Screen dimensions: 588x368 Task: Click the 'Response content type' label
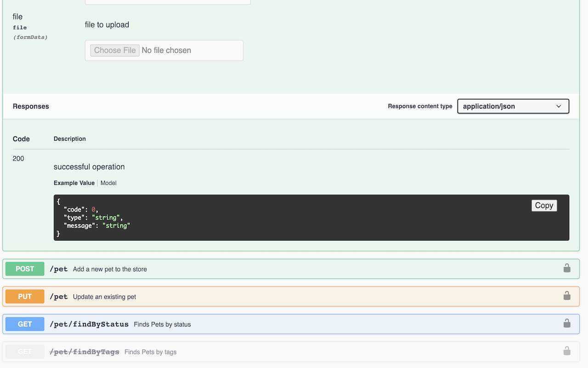(x=420, y=106)
